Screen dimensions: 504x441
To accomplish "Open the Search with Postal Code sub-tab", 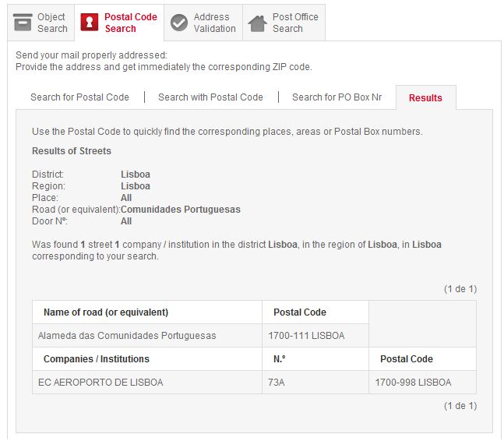I will point(210,97).
